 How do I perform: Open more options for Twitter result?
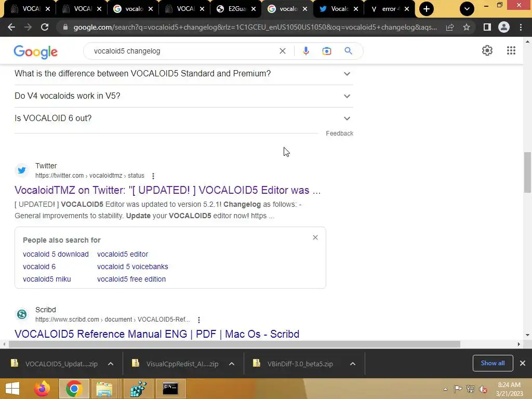pyautogui.click(x=153, y=176)
